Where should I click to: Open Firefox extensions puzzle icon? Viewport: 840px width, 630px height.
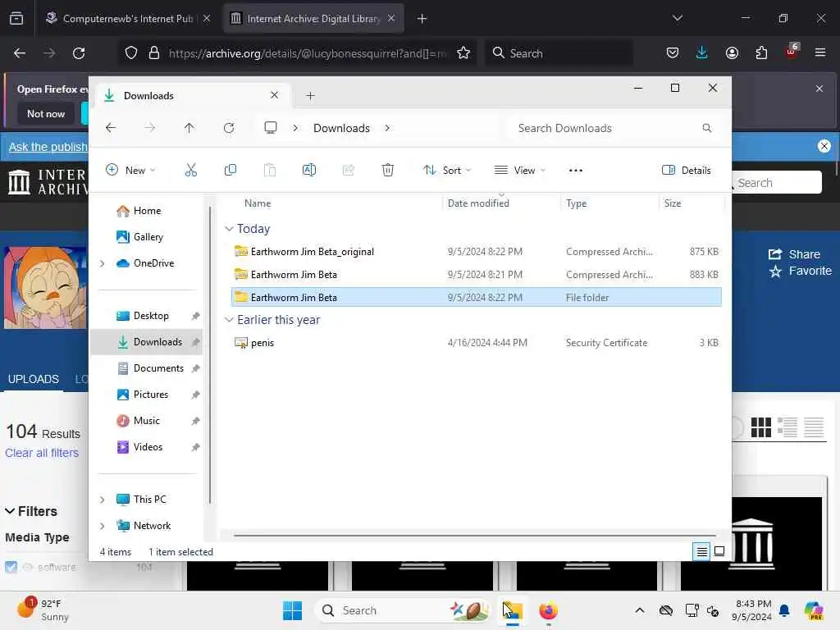tap(761, 53)
